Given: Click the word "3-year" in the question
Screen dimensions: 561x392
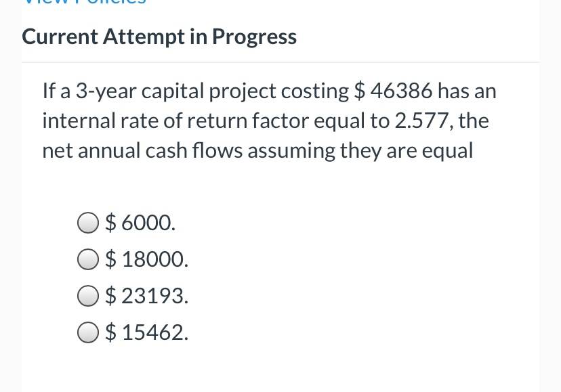Looking at the screenshot, I should 106,91.
